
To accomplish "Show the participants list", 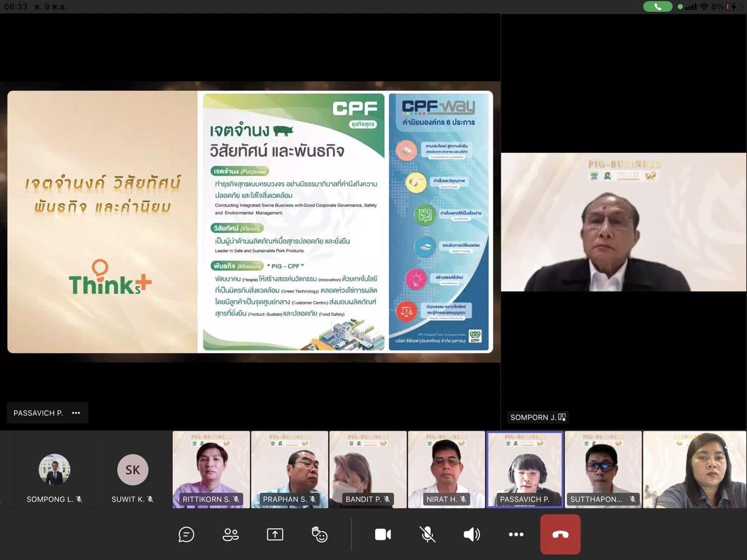I will coord(231,534).
